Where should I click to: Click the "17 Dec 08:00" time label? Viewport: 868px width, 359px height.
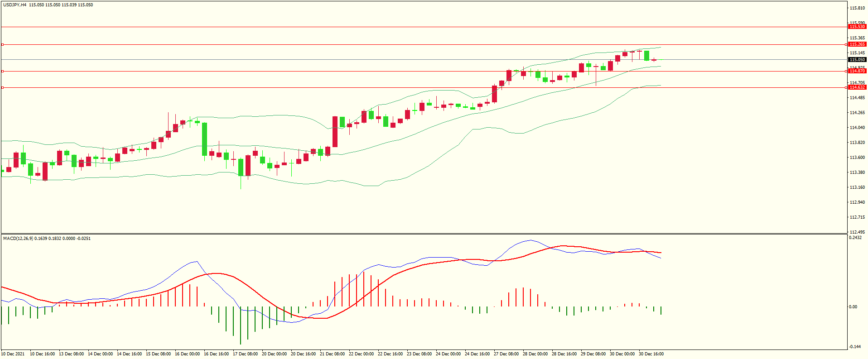[x=245, y=354]
